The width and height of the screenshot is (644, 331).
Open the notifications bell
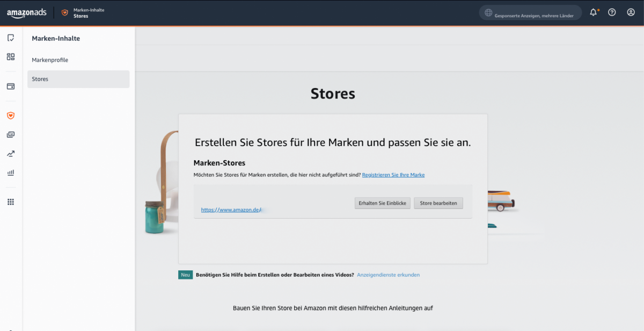click(594, 12)
